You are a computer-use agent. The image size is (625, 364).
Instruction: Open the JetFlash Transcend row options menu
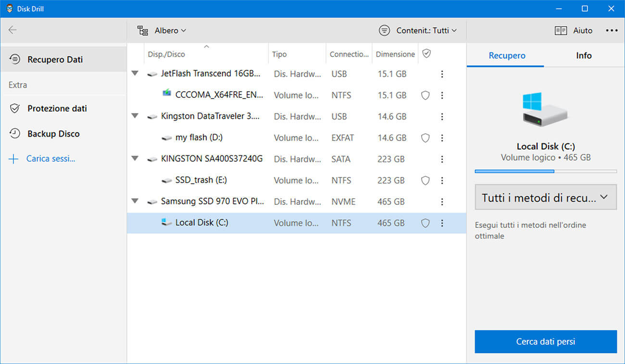click(442, 74)
